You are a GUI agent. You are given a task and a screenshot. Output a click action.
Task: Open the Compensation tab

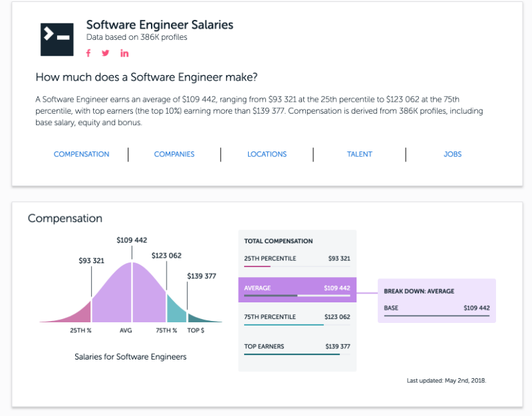pyautogui.click(x=81, y=154)
